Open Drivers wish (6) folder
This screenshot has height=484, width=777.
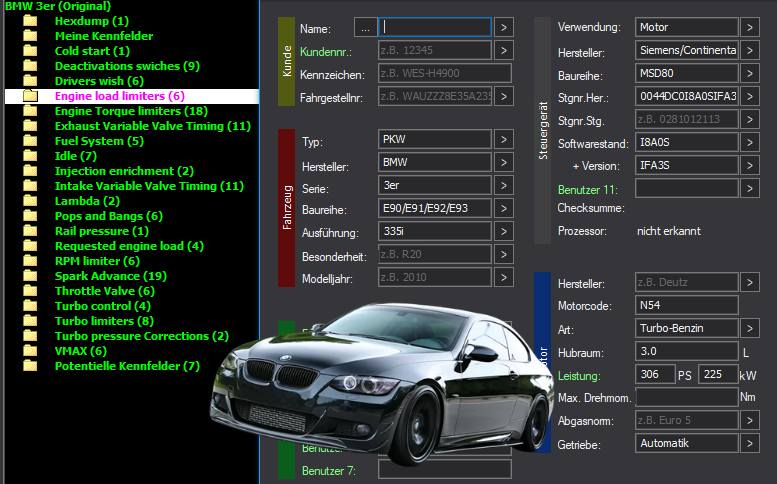(x=99, y=81)
